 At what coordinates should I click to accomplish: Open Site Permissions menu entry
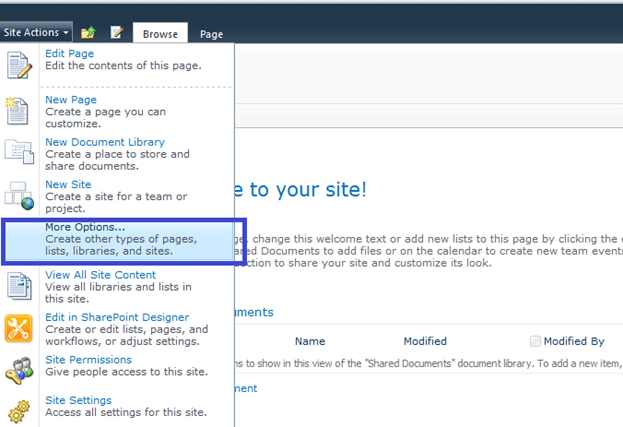(x=88, y=359)
